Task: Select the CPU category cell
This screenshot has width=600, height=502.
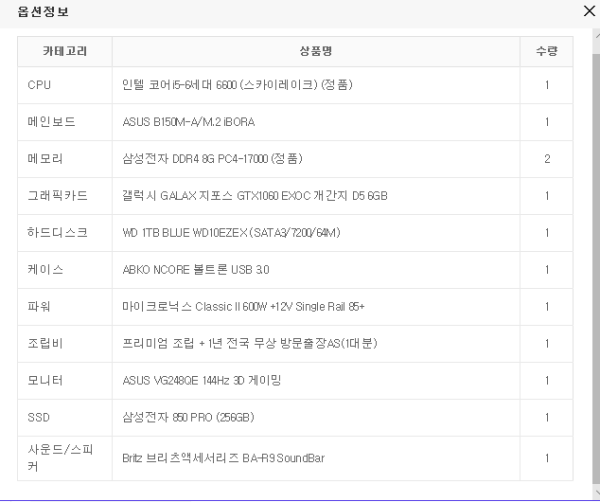Action: point(65,85)
